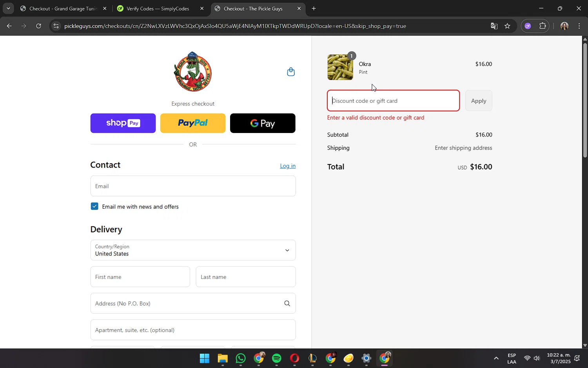Open the ESP LAA language indicator
588x368 pixels.
pyautogui.click(x=512, y=358)
